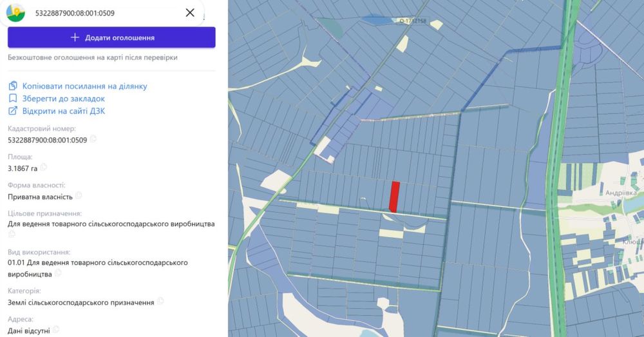644x337 pixels.
Task: Click the bookmark icon beside 'Зберегти до закладок'
Action: point(13,98)
